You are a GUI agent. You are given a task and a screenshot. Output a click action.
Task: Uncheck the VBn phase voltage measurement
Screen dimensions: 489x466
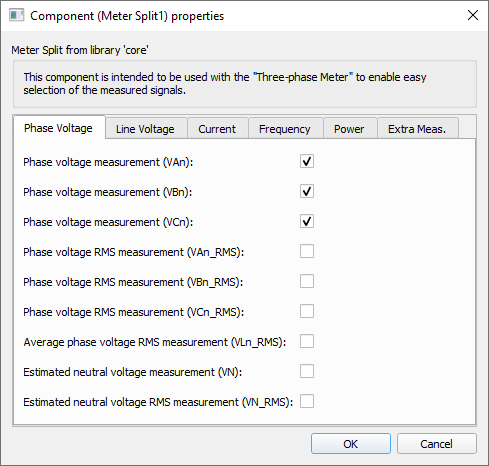pyautogui.click(x=307, y=191)
